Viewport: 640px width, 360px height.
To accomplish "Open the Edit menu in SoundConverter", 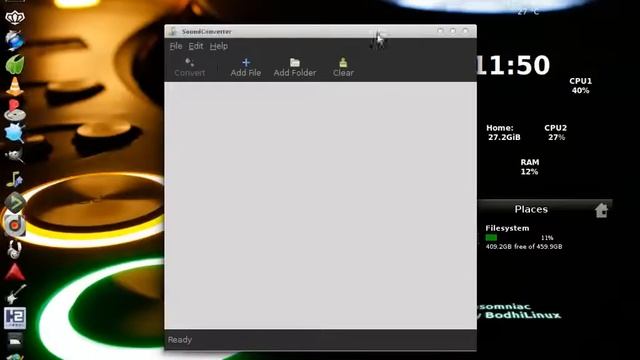I will 196,46.
